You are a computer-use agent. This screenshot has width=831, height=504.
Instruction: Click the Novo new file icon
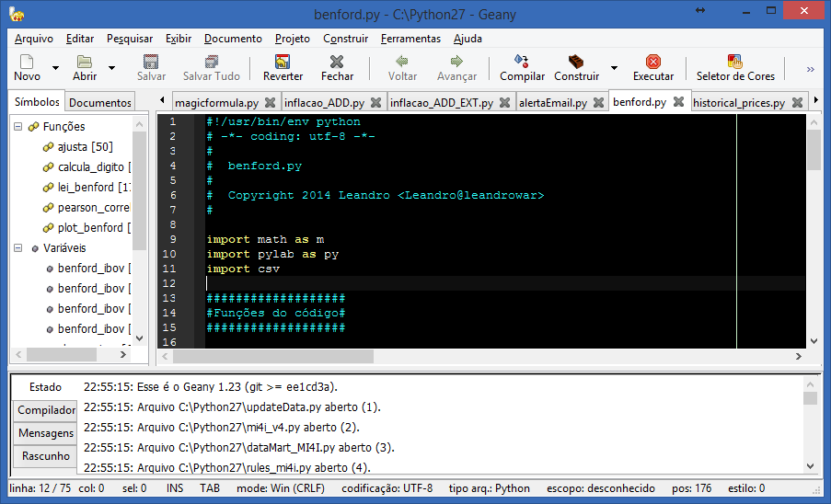(x=27, y=62)
